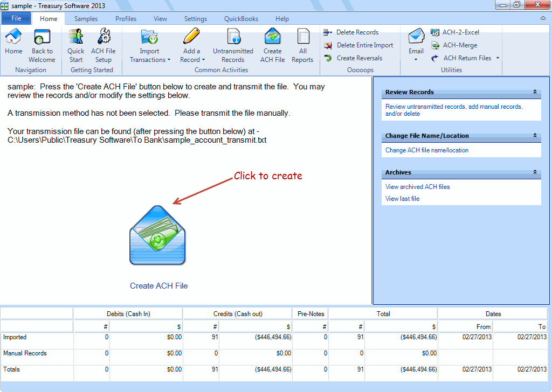Click the View archived ACH files link
Image resolution: width=552 pixels, height=392 pixels.
pos(417,187)
